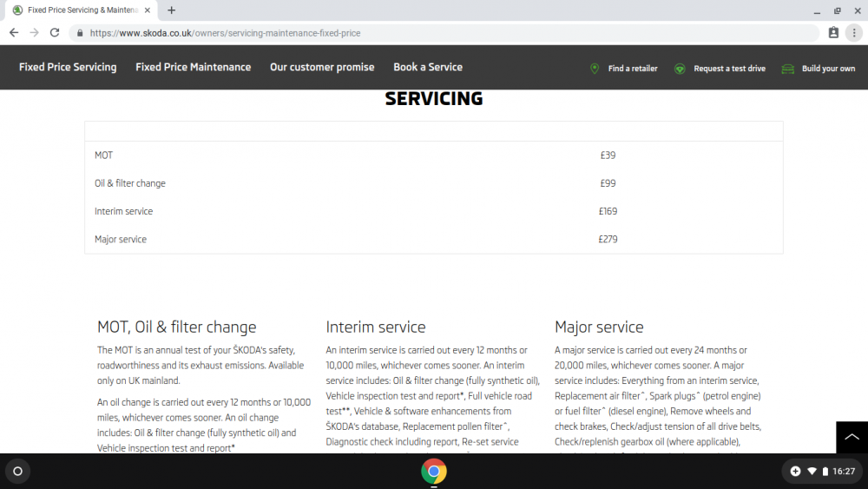The height and width of the screenshot is (489, 868).
Task: Click the address bar URL field
Action: 443,33
